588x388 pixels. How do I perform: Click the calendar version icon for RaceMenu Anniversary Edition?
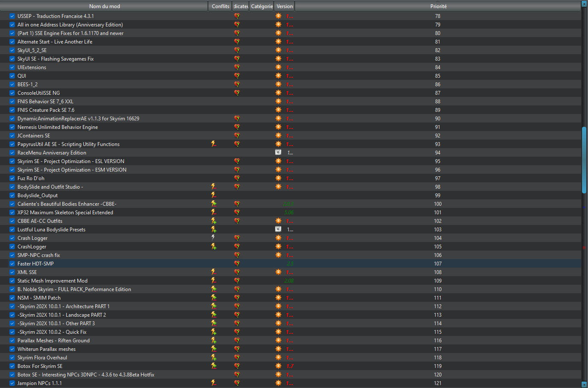point(278,152)
